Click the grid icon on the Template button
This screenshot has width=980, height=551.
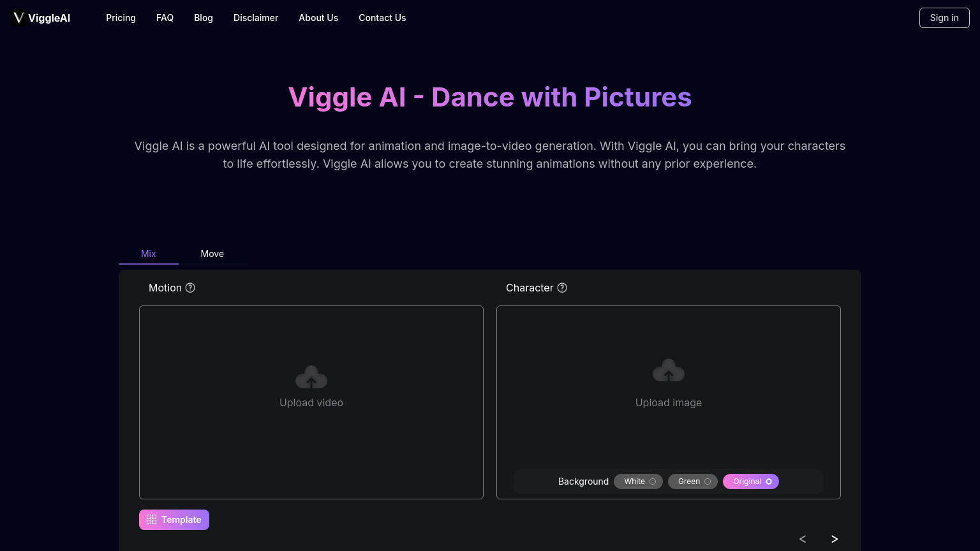point(152,519)
